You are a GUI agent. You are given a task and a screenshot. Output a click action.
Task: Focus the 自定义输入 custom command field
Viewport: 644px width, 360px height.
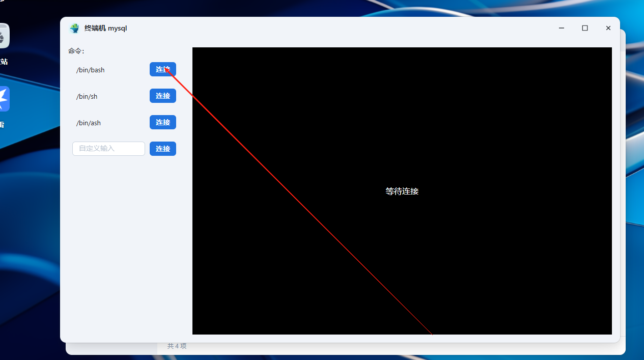(x=108, y=149)
